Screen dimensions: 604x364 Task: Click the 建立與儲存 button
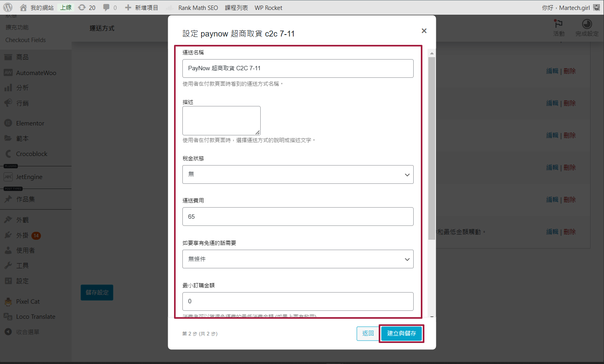click(401, 333)
